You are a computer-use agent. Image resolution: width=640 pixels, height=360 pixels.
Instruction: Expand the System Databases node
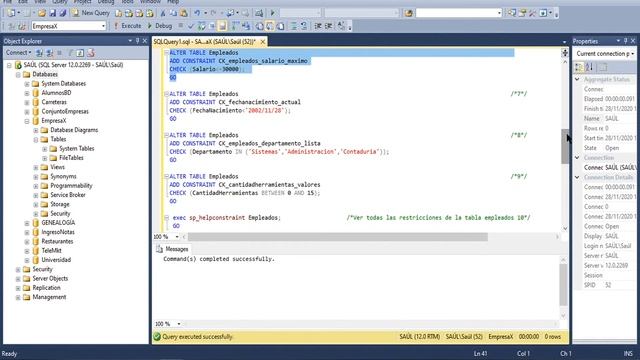(27, 84)
